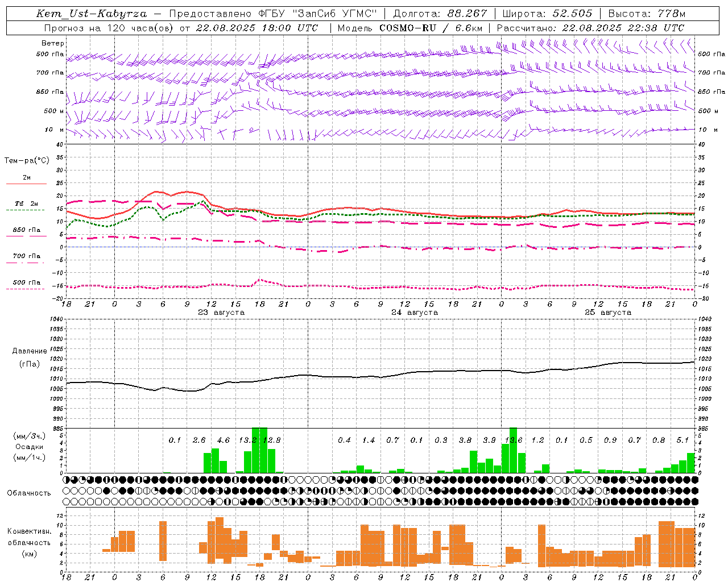This screenshot has height=582, width=728.
Task: Click the forecast start '22.08.2025 18:00 UTC'
Action: [x=257, y=28]
